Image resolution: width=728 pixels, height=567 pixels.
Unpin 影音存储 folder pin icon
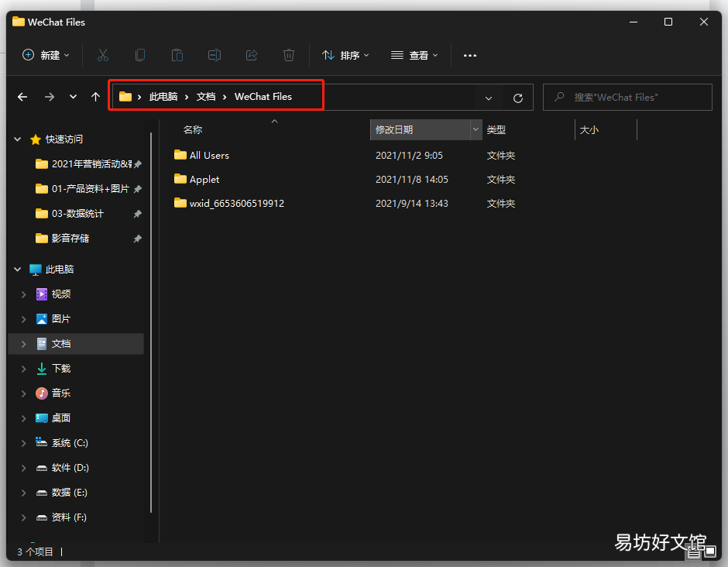point(137,239)
